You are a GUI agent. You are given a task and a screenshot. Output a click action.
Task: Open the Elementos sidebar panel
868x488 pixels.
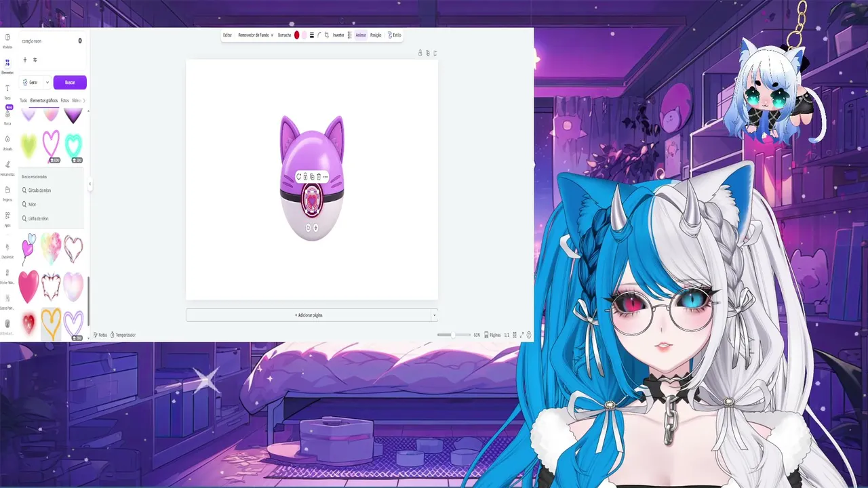[7, 66]
